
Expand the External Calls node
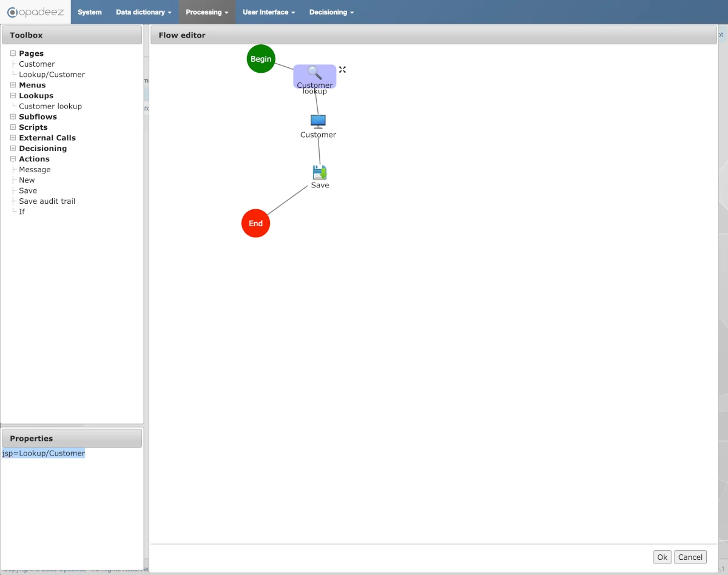click(x=13, y=138)
